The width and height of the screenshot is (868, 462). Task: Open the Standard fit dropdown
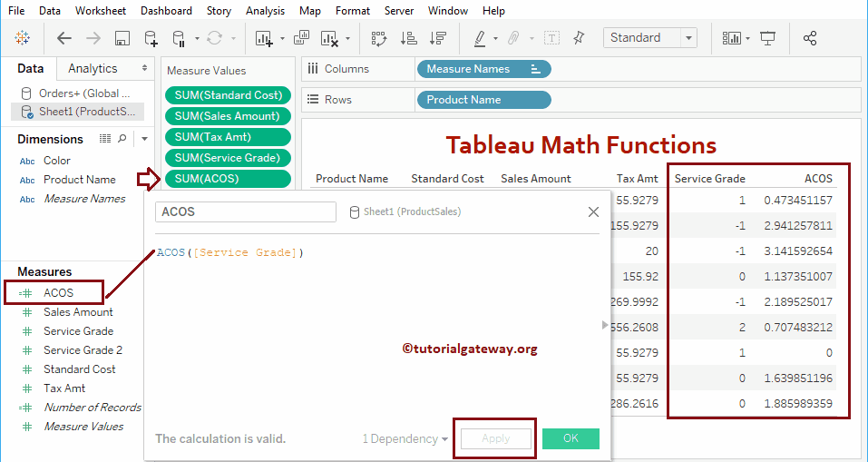coord(650,38)
